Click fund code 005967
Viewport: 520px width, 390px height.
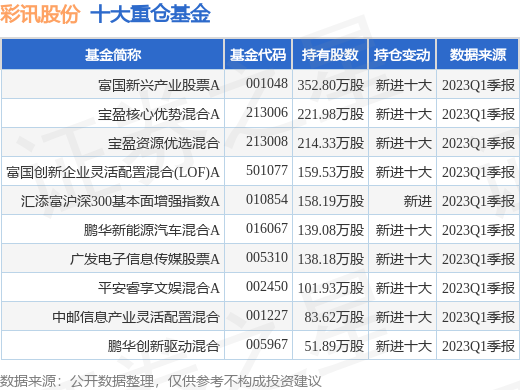pos(267,345)
